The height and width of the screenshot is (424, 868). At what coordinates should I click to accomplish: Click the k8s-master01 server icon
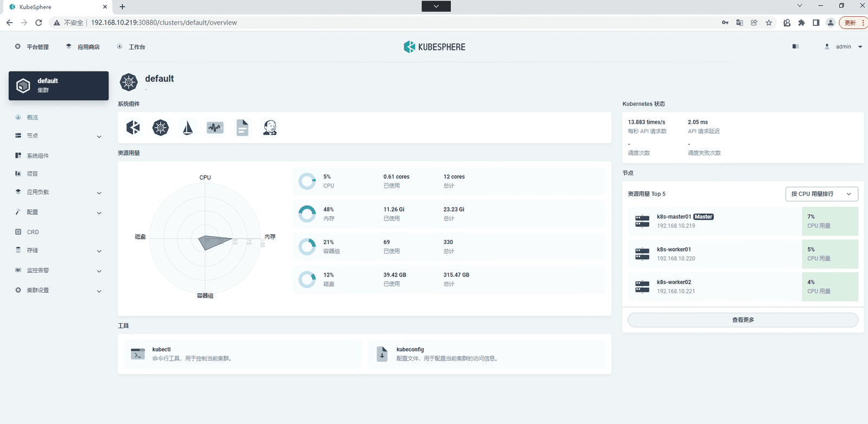(x=642, y=221)
